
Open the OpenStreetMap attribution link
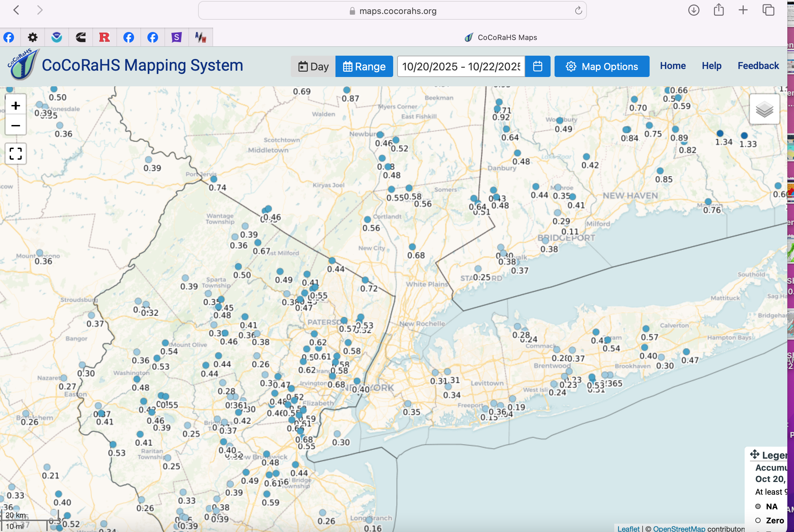(679, 528)
